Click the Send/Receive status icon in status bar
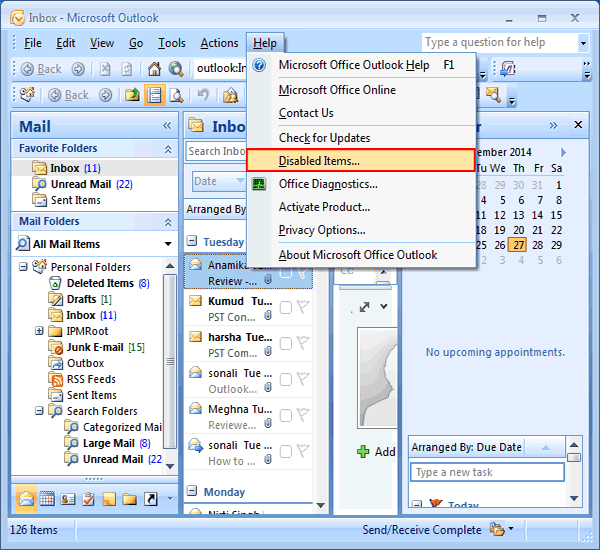Viewport: 600px width, 550px height. coord(497,529)
